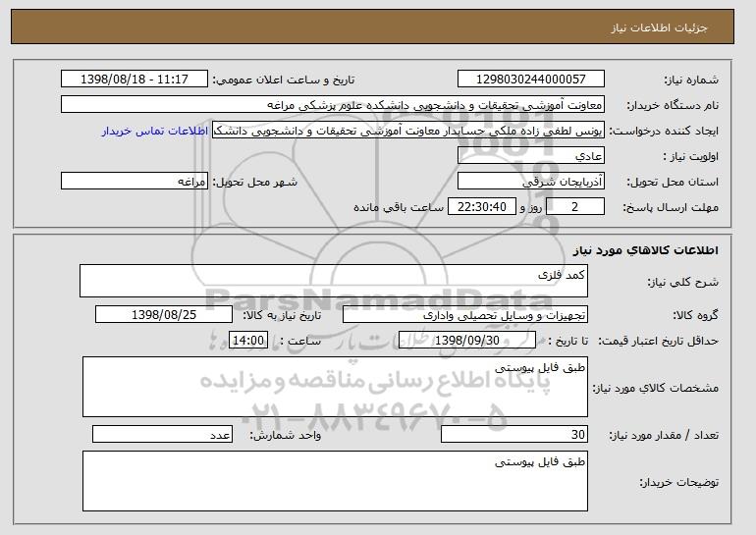Select the شماره نیاز number field
This screenshot has width=756, height=535.
click(531, 80)
